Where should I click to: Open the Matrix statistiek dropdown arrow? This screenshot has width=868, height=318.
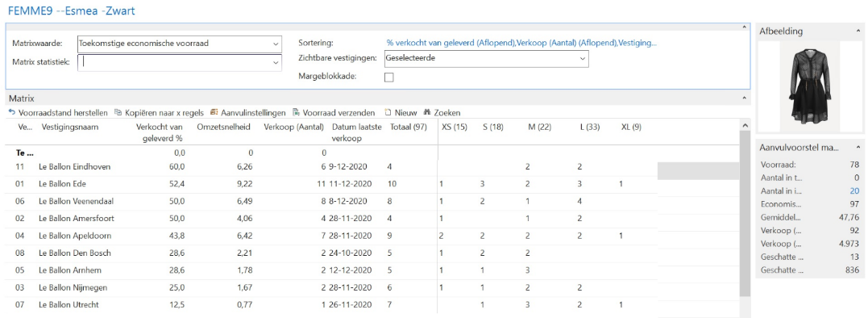pos(276,63)
